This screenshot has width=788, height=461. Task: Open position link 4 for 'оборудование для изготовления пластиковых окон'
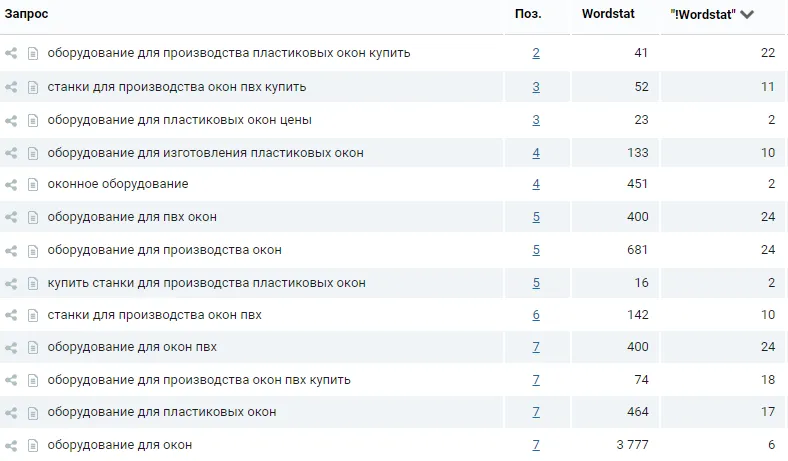pos(536,153)
